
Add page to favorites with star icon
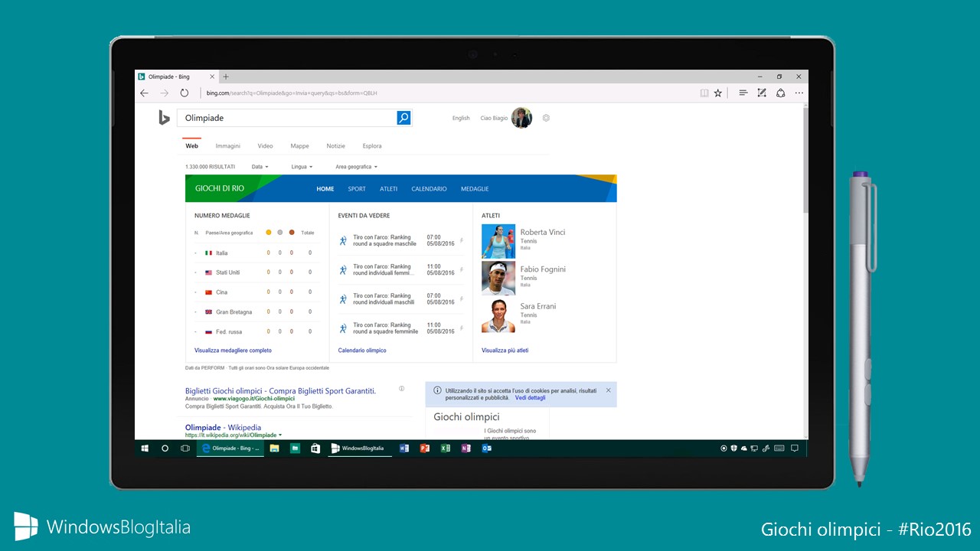[x=718, y=93]
